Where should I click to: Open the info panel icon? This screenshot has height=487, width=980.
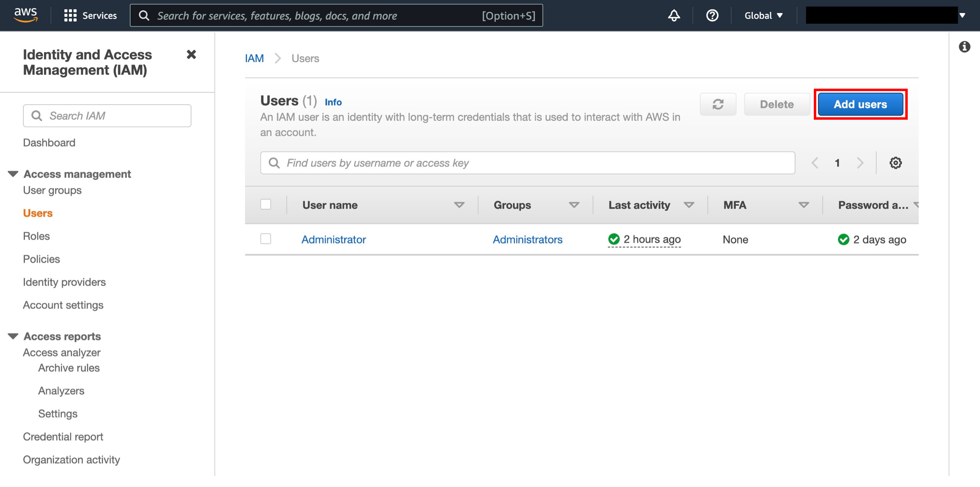click(964, 47)
